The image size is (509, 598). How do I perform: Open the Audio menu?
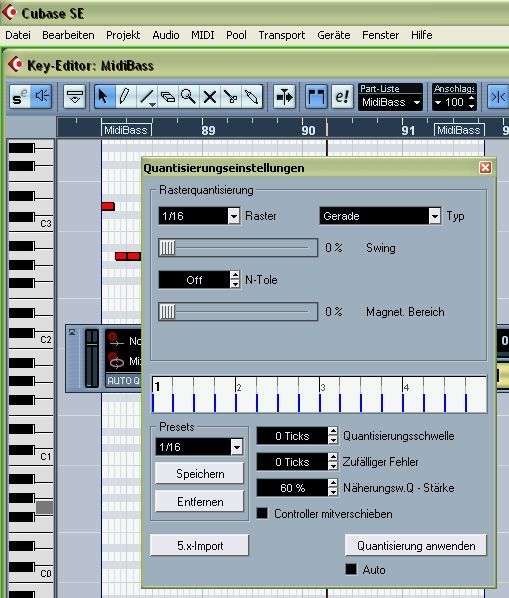(x=166, y=35)
